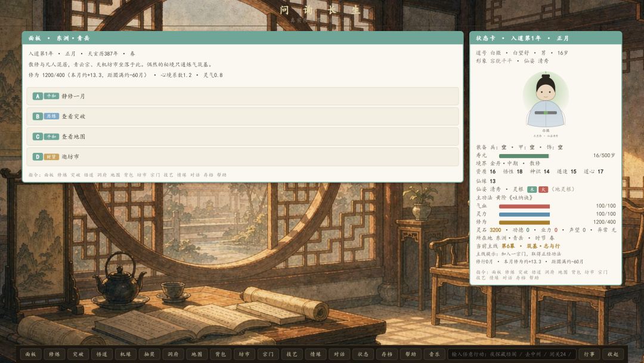This screenshot has height=363, width=644.
Task: Click 主功法 黄阶《吐纳诀》 text
Action: point(504,198)
